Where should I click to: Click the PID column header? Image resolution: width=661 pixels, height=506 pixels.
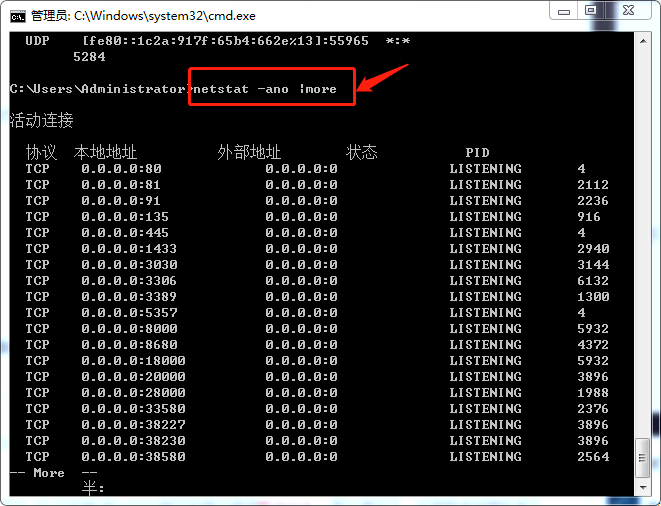(477, 152)
